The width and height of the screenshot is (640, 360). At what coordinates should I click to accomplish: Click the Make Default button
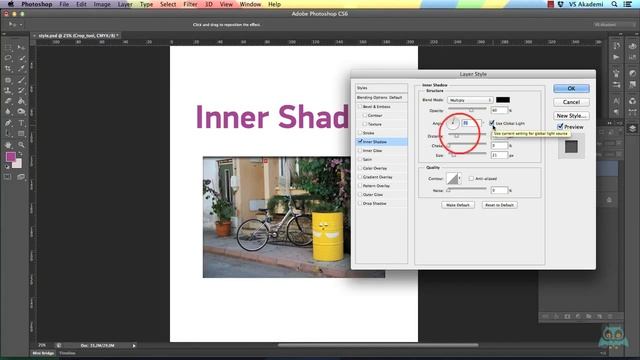tap(458, 205)
